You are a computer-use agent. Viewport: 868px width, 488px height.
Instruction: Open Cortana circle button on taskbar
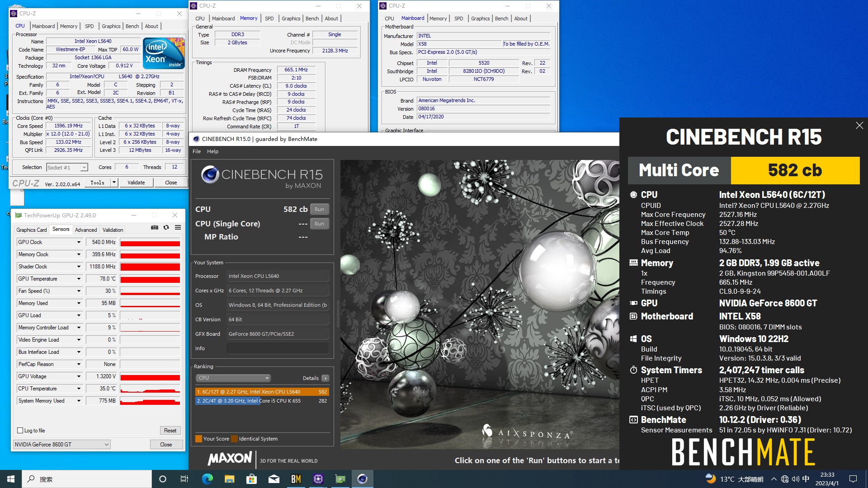coord(163,479)
